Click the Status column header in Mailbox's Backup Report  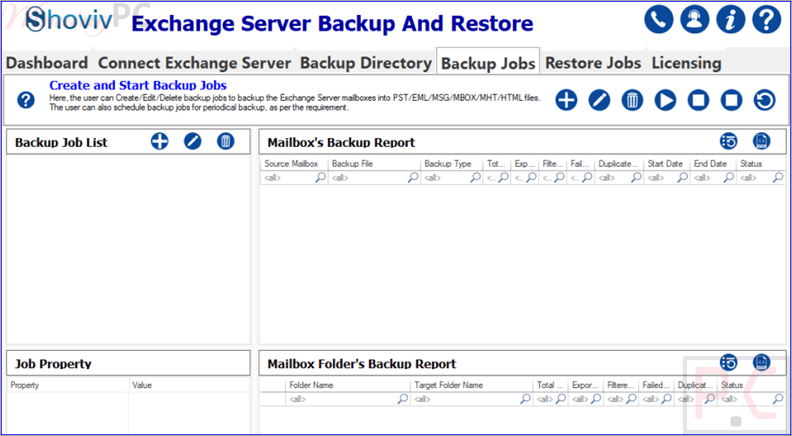point(761,164)
